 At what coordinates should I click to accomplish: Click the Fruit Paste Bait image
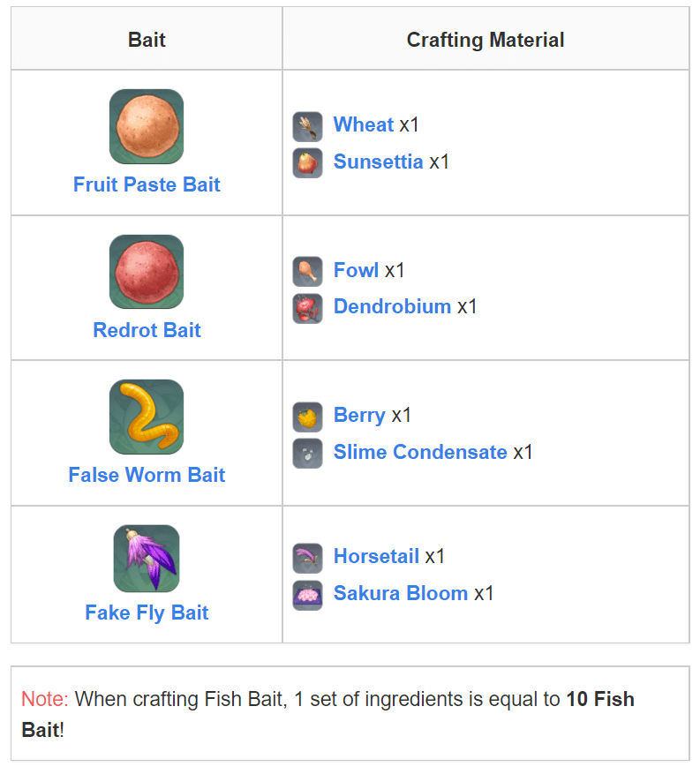coord(147,126)
